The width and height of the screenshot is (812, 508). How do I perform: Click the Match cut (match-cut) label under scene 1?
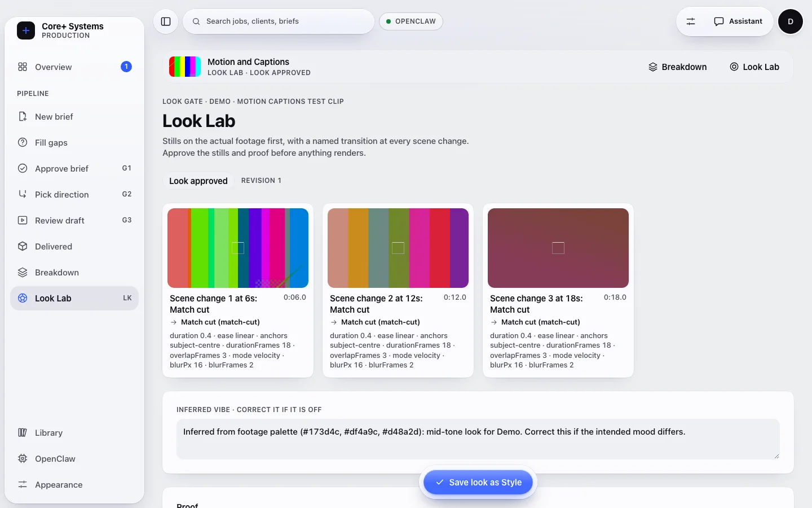click(x=220, y=322)
